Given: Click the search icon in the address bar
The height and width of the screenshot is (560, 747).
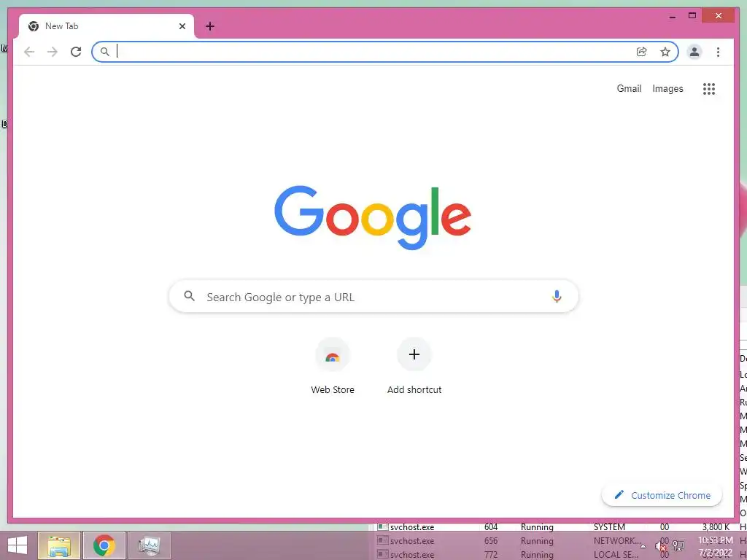Looking at the screenshot, I should (105, 52).
